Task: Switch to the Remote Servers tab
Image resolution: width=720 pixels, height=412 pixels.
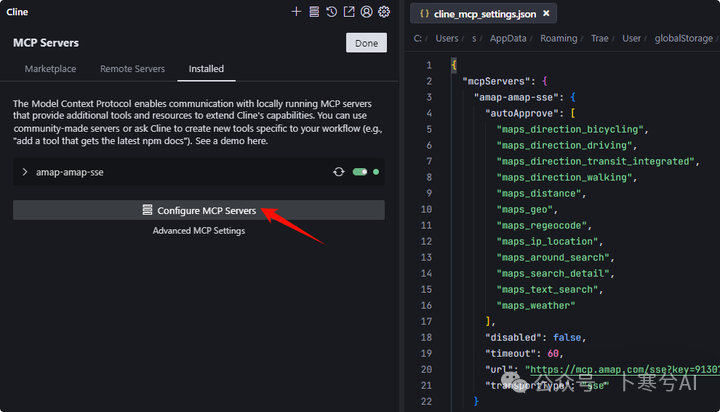Action: (x=132, y=69)
